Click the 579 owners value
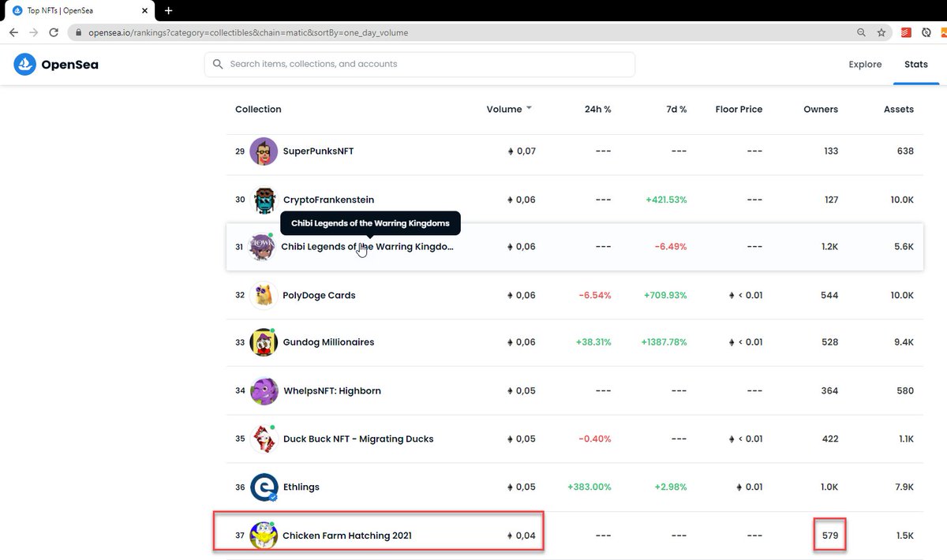 [829, 536]
